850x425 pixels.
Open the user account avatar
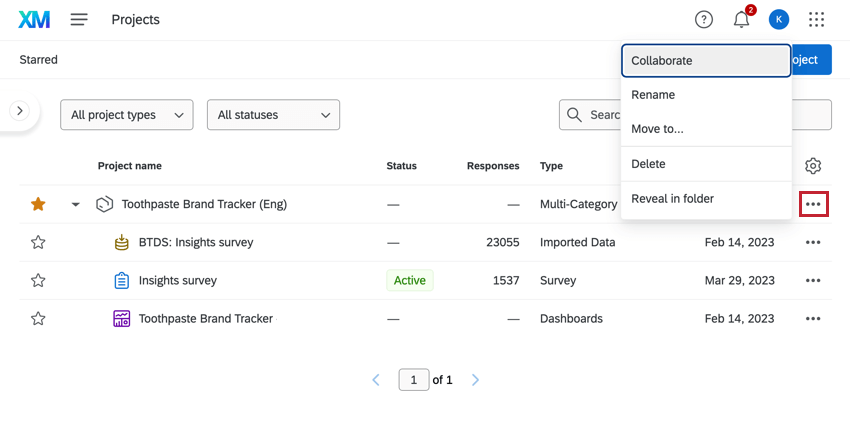[x=779, y=20]
